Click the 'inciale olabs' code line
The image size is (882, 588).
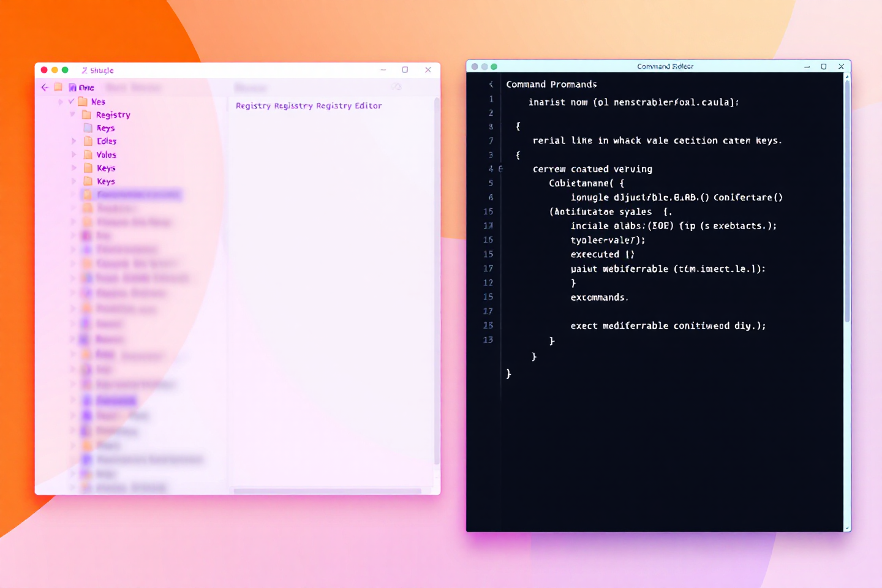(674, 225)
